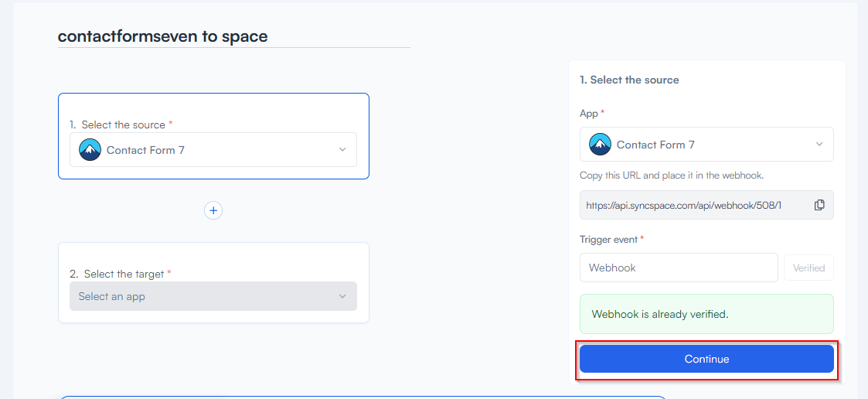Click the plus icon between source and target
Screen dimensions: 868x399
[x=213, y=210]
